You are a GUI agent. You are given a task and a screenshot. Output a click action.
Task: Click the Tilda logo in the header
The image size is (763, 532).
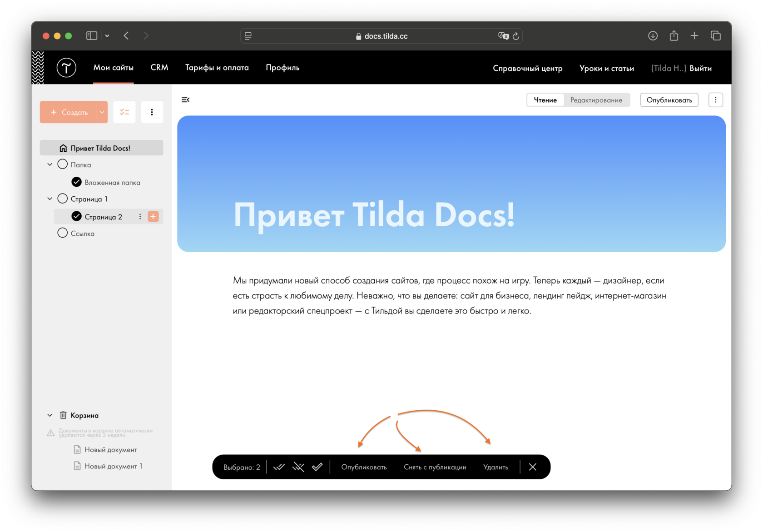[x=66, y=68]
